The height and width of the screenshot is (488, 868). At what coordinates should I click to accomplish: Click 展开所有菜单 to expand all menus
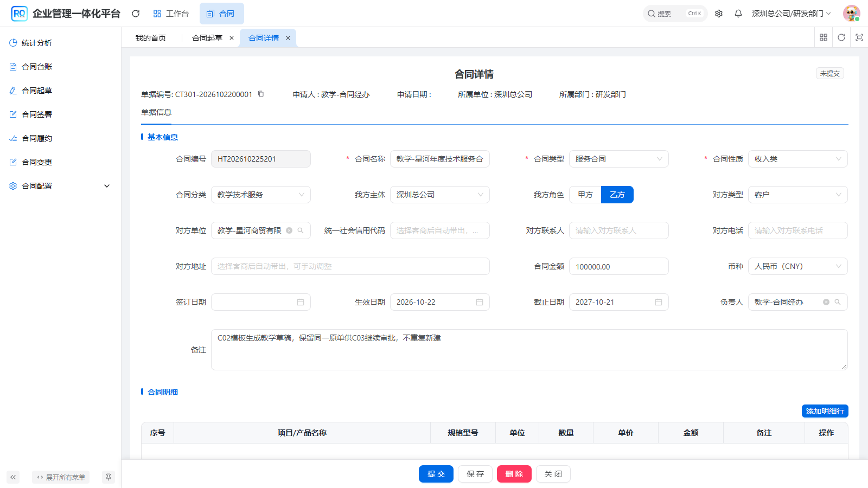click(x=61, y=477)
